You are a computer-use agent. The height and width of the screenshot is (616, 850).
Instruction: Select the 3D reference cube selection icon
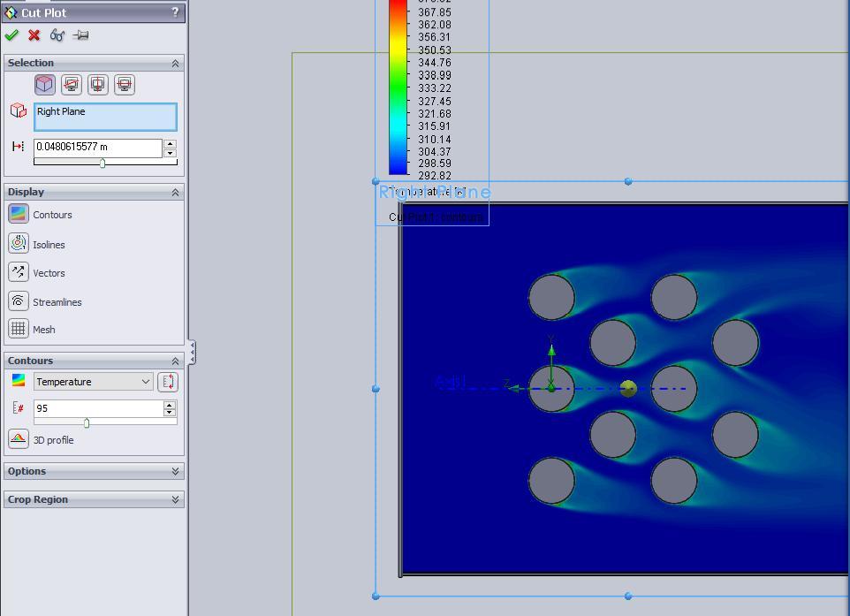(x=44, y=85)
